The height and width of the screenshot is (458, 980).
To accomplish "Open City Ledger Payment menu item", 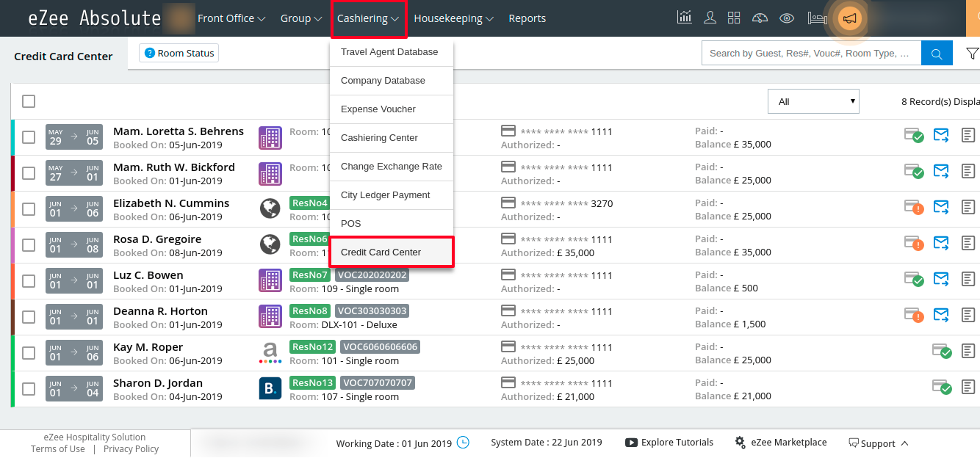I will point(392,195).
